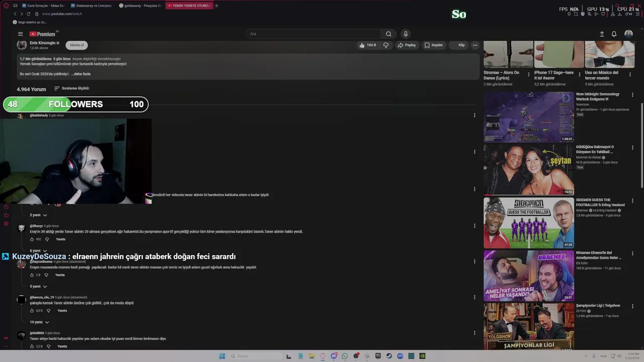
Task: Open YouTube notifications bell
Action: coord(614,34)
